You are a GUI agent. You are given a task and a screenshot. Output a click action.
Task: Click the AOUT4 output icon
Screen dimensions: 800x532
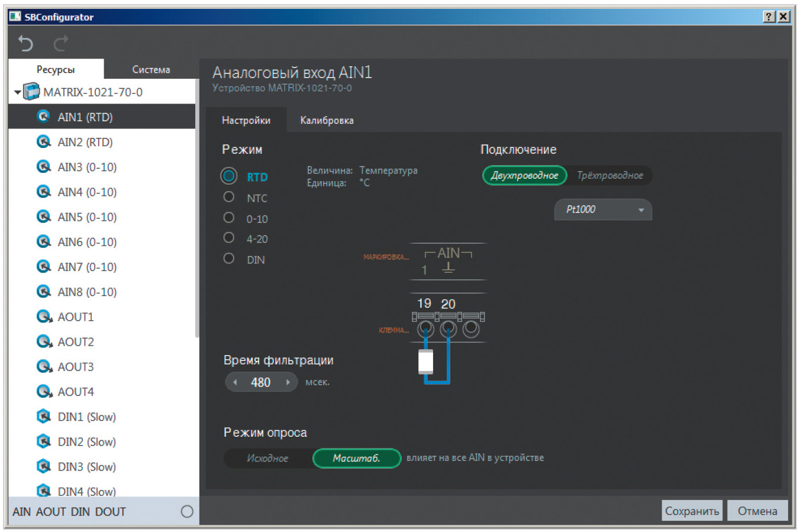click(x=44, y=391)
